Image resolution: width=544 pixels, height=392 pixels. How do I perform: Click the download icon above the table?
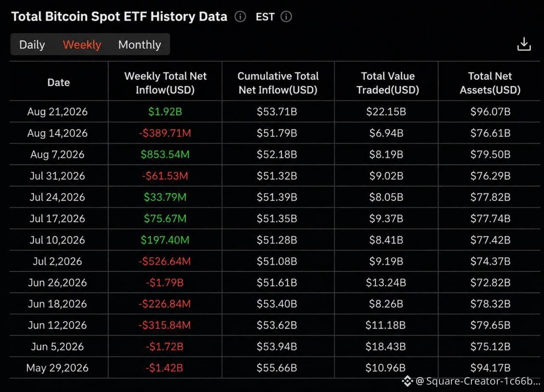pos(524,44)
